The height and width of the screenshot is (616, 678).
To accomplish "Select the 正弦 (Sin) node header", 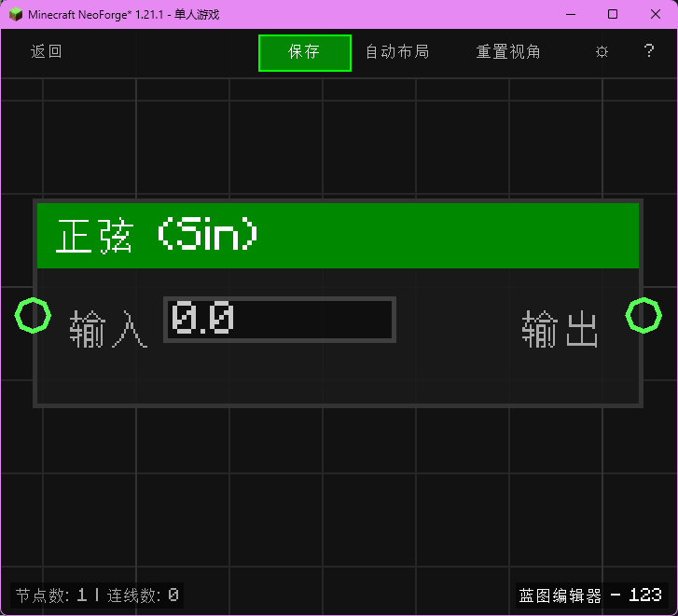I will 338,236.
